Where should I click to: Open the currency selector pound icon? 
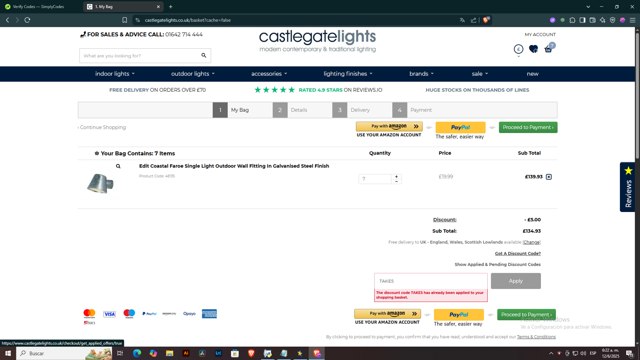(518, 49)
